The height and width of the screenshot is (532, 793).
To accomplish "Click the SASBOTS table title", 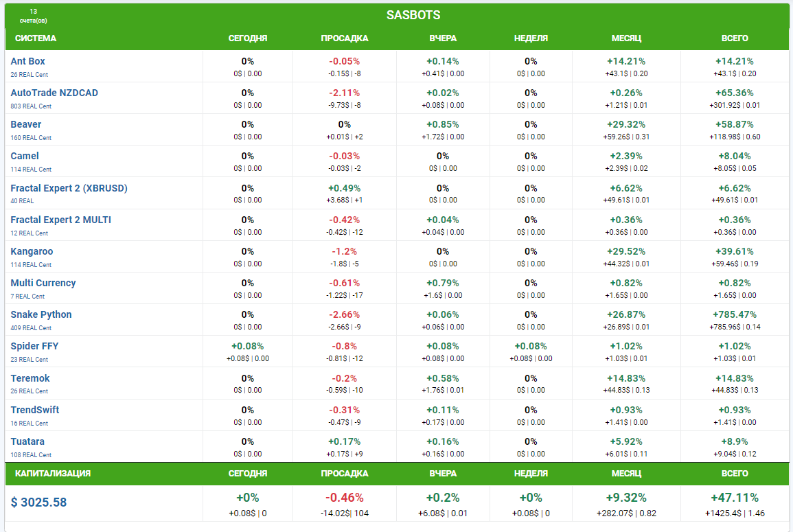I will coord(413,15).
